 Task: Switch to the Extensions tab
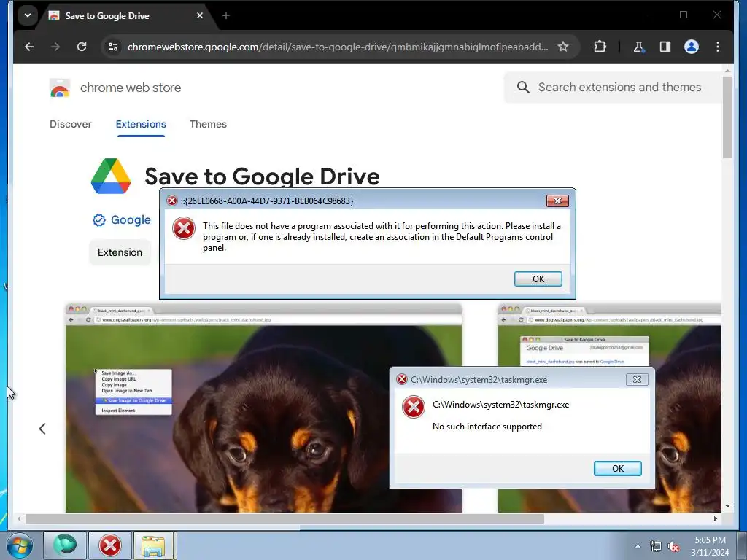(x=141, y=124)
